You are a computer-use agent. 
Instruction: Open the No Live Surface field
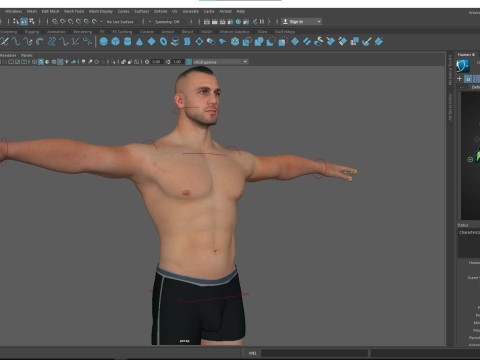pos(120,22)
